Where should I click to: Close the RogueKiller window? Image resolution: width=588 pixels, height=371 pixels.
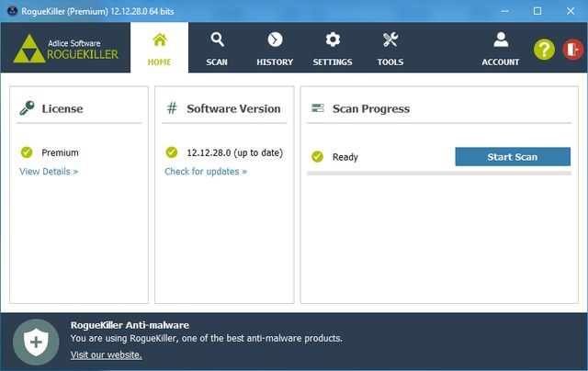pyautogui.click(x=571, y=11)
